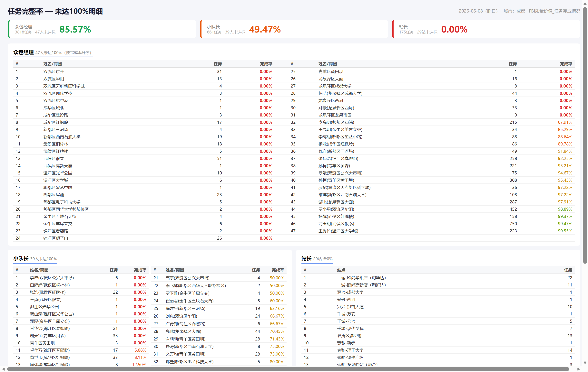Click the 5.88% completion rate value
588x372 pixels.
[x=140, y=350]
